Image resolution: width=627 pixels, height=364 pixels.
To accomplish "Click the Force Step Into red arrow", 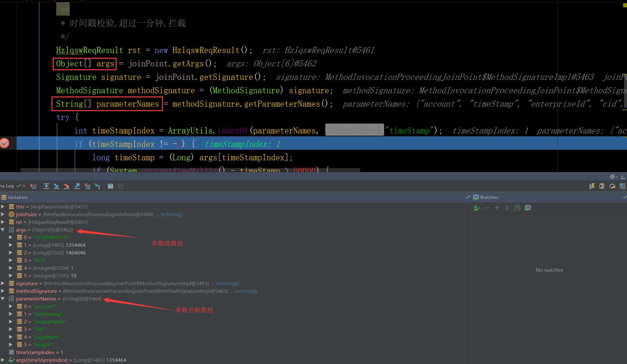I will 67,186.
